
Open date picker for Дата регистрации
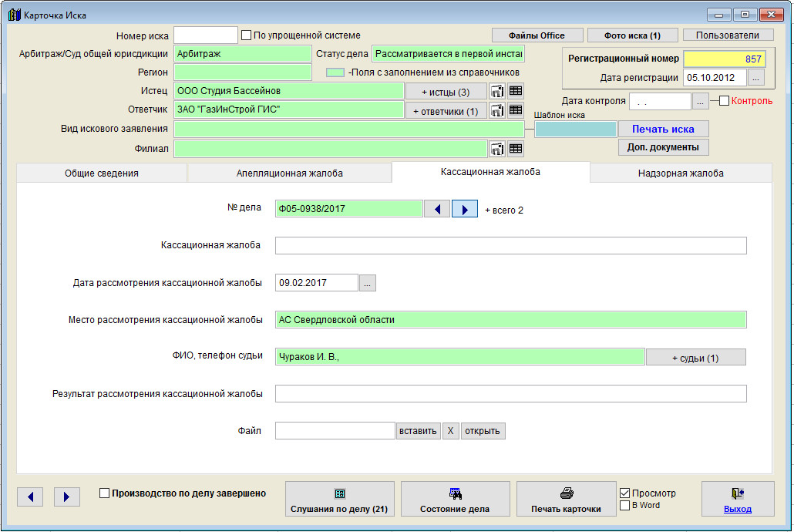[756, 78]
